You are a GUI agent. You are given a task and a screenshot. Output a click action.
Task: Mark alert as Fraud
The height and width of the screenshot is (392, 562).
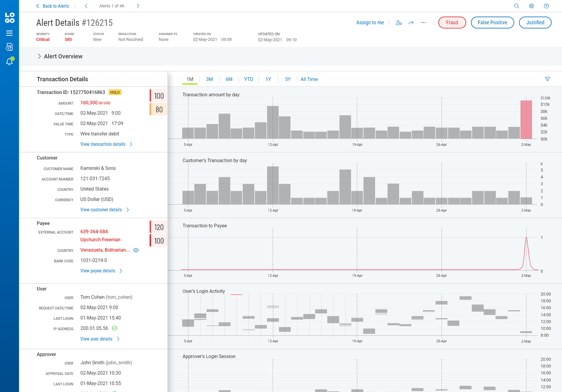point(452,23)
